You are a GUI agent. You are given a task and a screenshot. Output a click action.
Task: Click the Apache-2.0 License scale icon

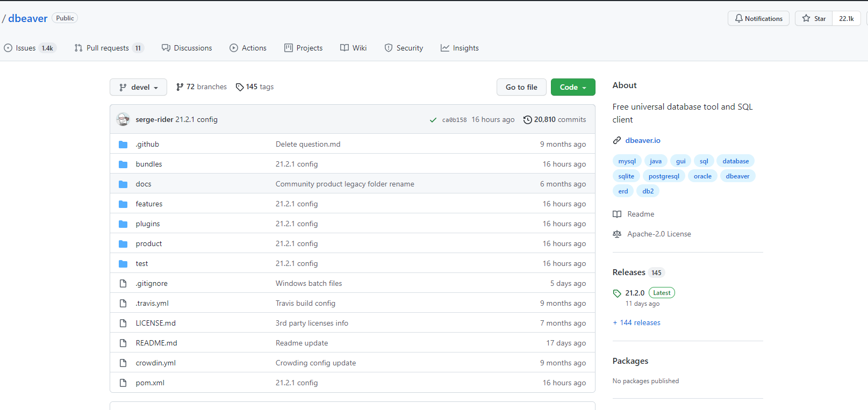click(617, 234)
